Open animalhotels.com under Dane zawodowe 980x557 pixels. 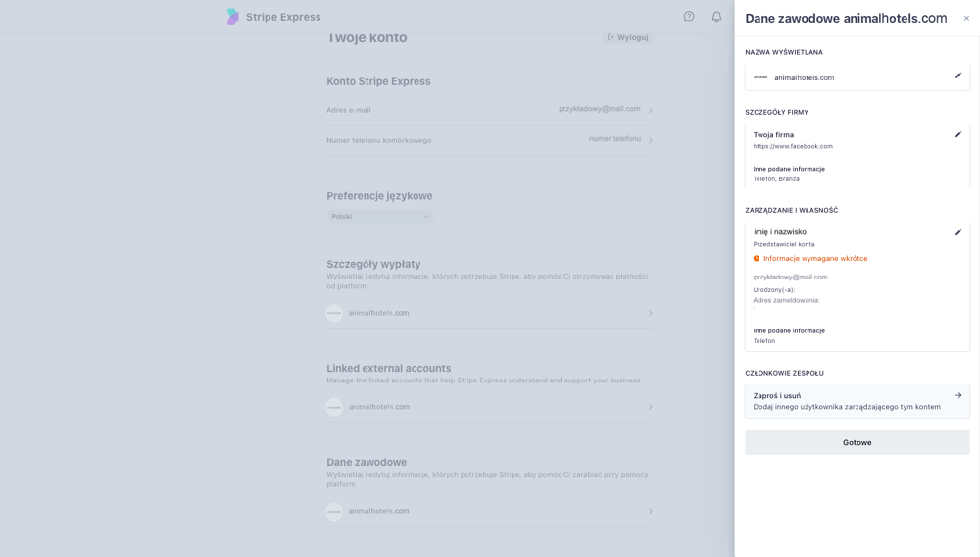pyautogui.click(x=489, y=511)
